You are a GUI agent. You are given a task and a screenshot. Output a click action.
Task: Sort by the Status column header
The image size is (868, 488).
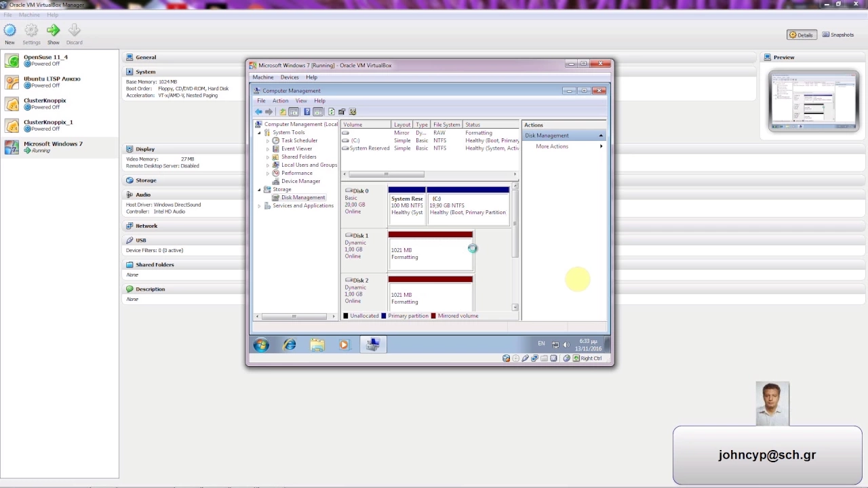coord(492,125)
